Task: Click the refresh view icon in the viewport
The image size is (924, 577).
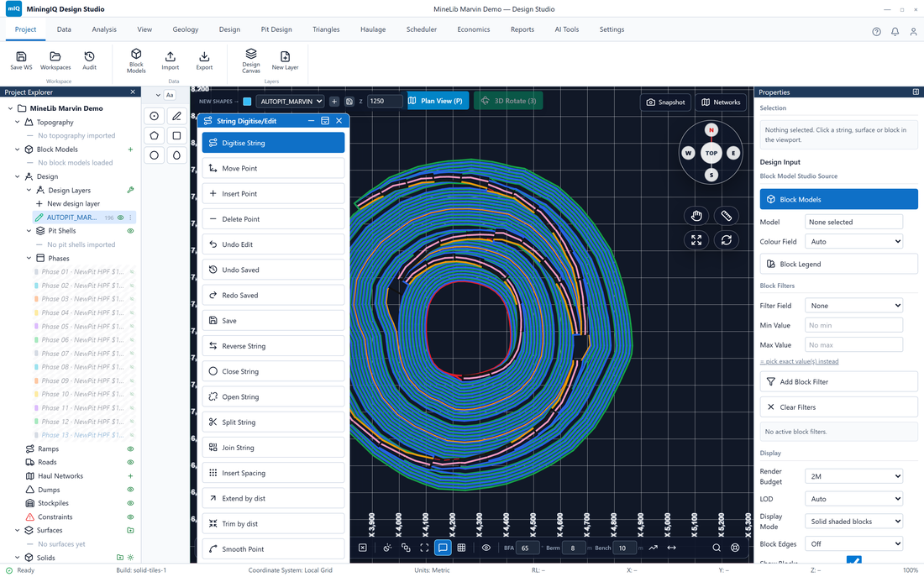Action: pyautogui.click(x=727, y=240)
